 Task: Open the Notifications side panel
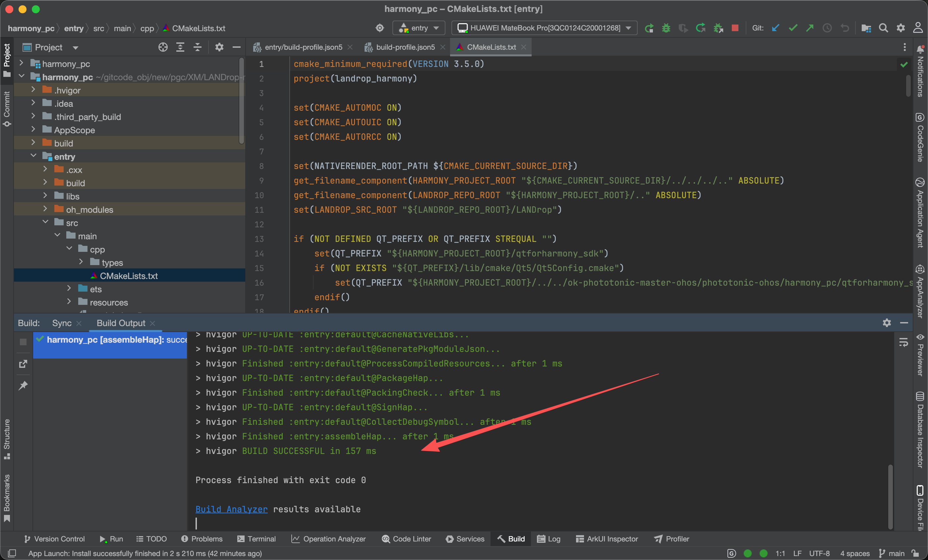click(x=920, y=71)
